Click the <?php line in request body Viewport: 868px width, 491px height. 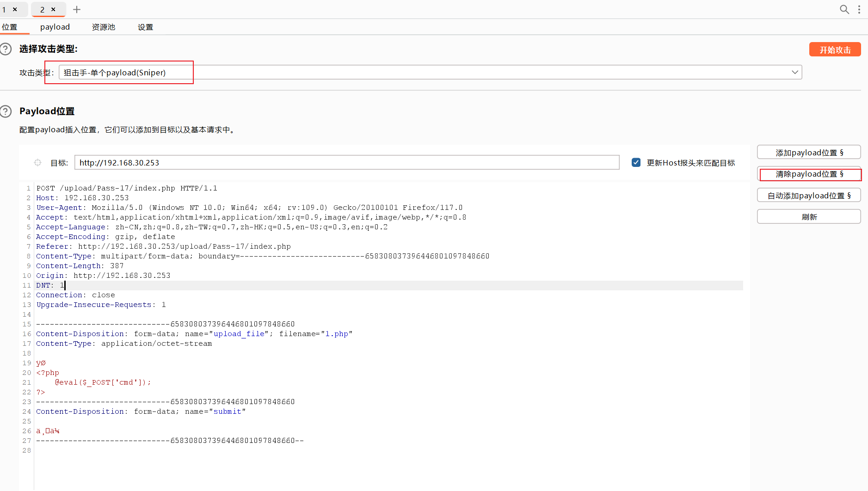[x=48, y=373]
